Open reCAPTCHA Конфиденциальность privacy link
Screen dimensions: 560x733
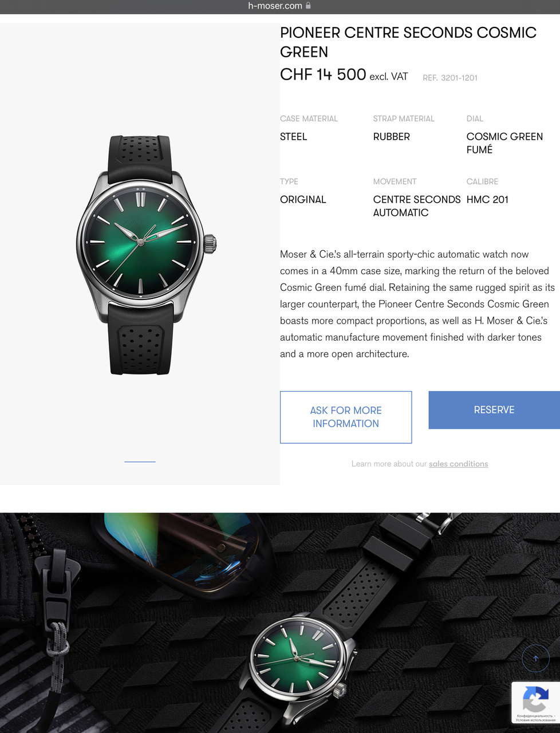coord(534,716)
